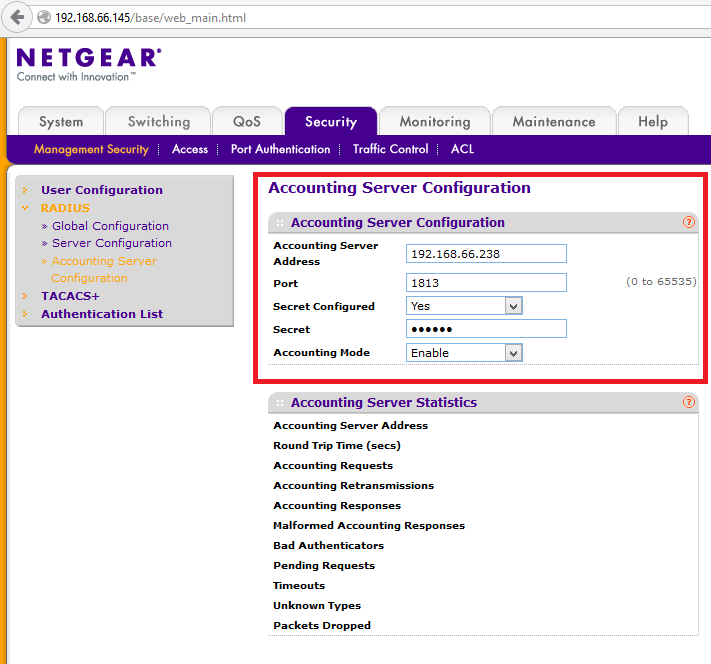Collapse the RADIUS sidebar section
711x664 pixels.
65,208
